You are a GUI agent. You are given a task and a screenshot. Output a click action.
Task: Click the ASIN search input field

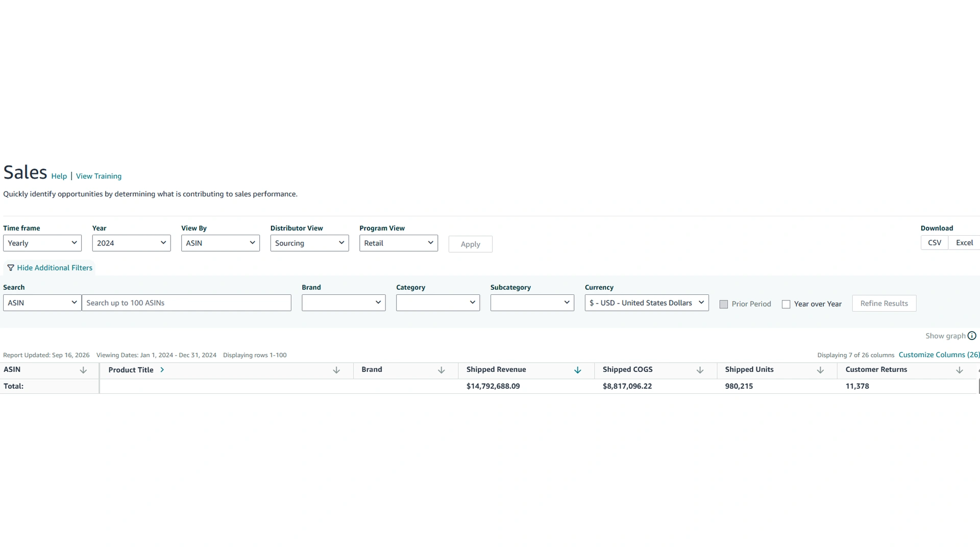coord(186,303)
